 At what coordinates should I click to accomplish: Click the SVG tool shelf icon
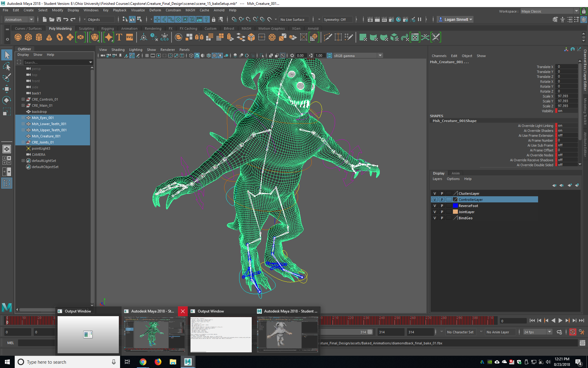[130, 37]
